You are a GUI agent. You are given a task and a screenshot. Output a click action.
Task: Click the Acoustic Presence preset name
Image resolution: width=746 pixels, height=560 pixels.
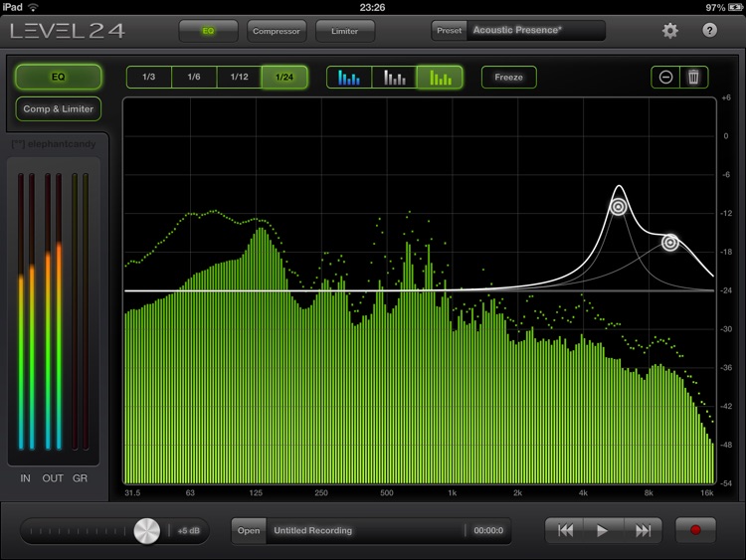tap(517, 30)
